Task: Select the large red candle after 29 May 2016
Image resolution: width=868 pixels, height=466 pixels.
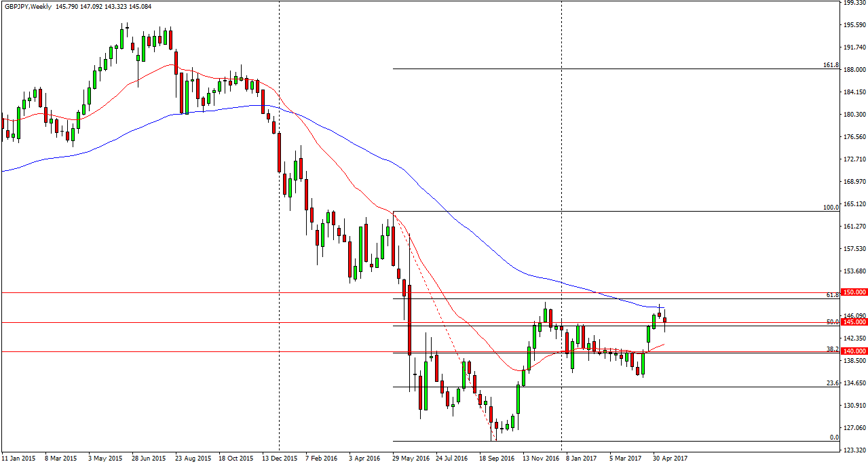Action: (410, 319)
